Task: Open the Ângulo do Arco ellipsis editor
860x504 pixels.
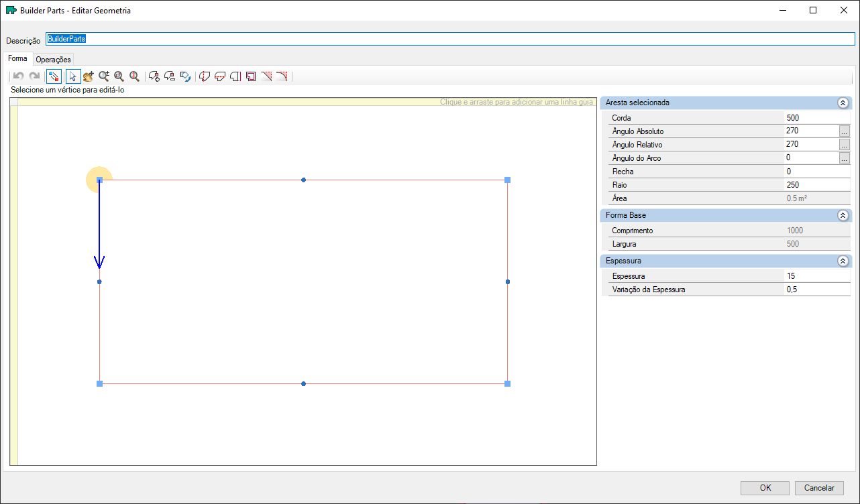Action: 844,158
